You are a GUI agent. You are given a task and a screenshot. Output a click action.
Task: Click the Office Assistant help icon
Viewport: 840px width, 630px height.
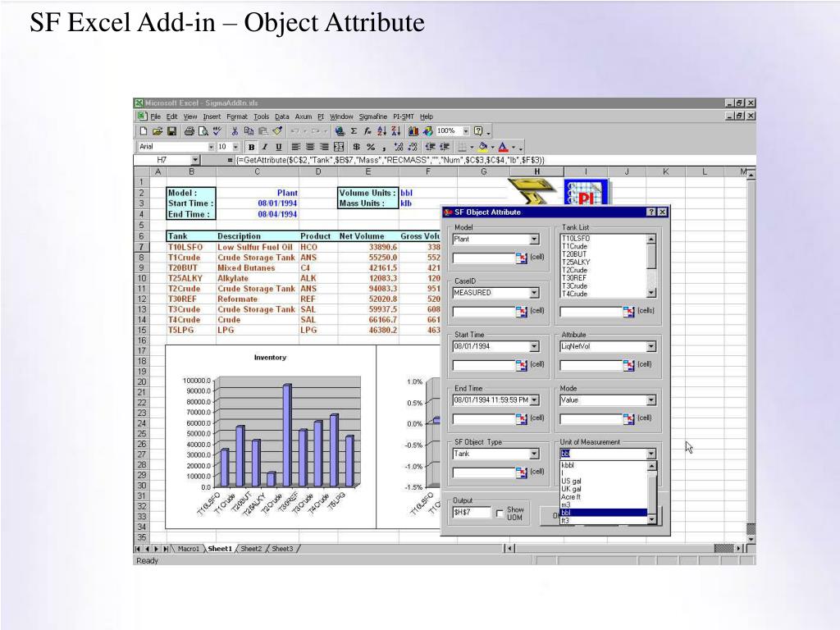pos(478,130)
